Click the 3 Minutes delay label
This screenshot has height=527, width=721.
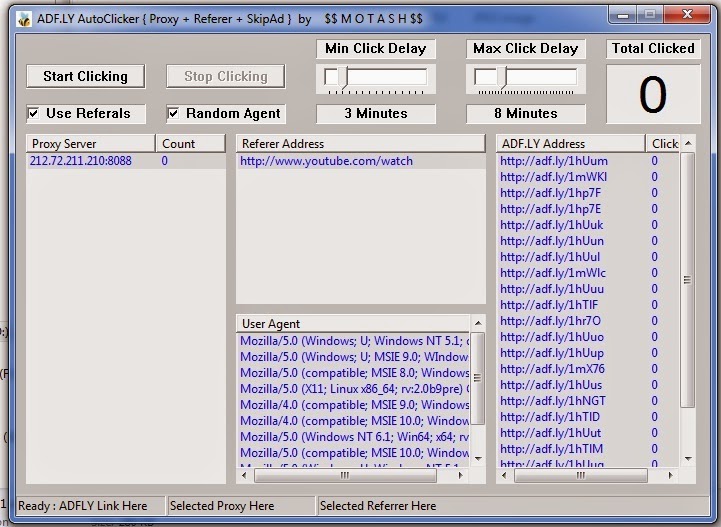[x=376, y=114]
